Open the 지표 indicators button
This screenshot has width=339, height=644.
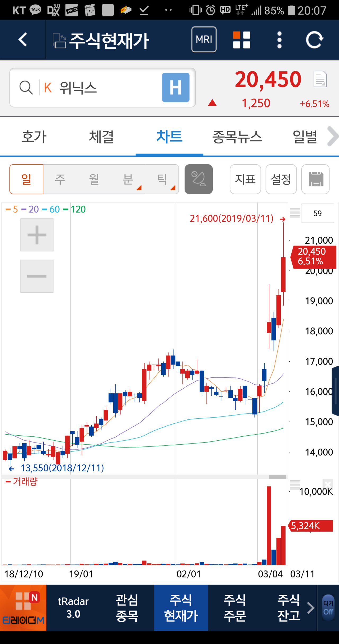coord(245,179)
